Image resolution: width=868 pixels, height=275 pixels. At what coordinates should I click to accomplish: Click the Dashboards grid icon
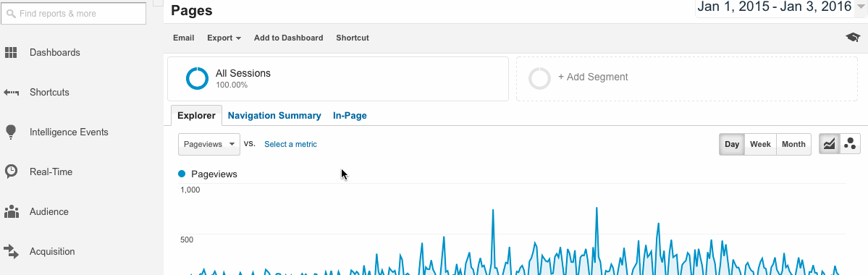(11, 53)
